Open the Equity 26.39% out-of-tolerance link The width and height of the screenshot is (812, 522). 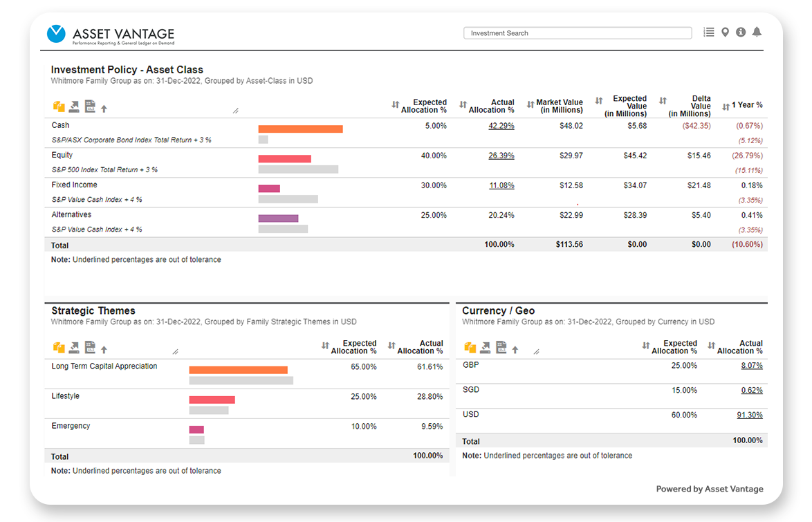click(x=501, y=156)
